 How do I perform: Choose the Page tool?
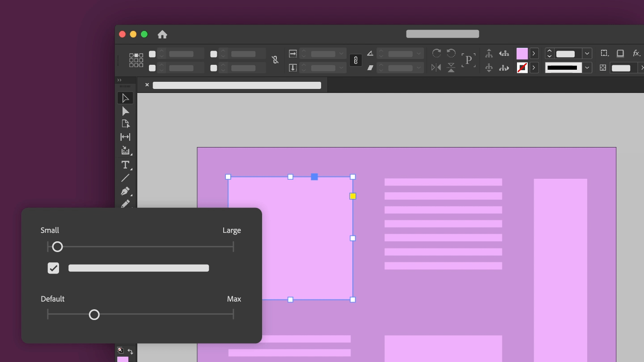[125, 124]
